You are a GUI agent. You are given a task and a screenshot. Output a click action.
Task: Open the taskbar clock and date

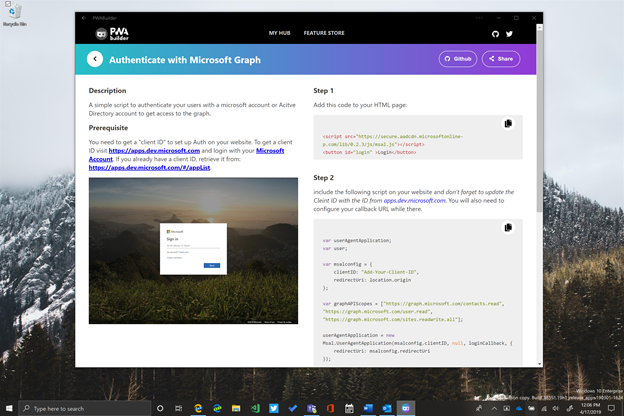pos(591,408)
